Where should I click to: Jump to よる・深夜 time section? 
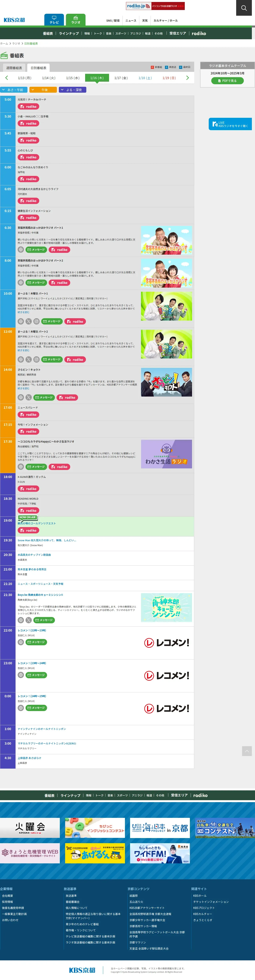tap(72, 90)
